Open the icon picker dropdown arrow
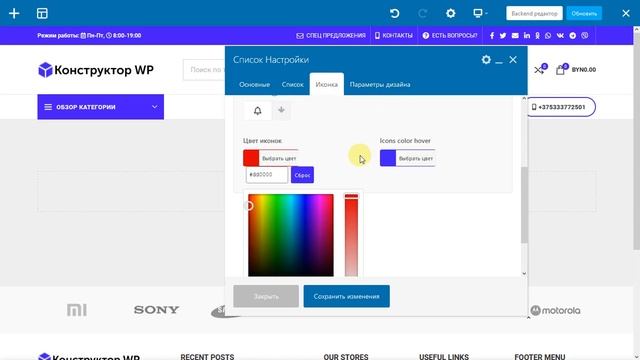 pos(281,110)
